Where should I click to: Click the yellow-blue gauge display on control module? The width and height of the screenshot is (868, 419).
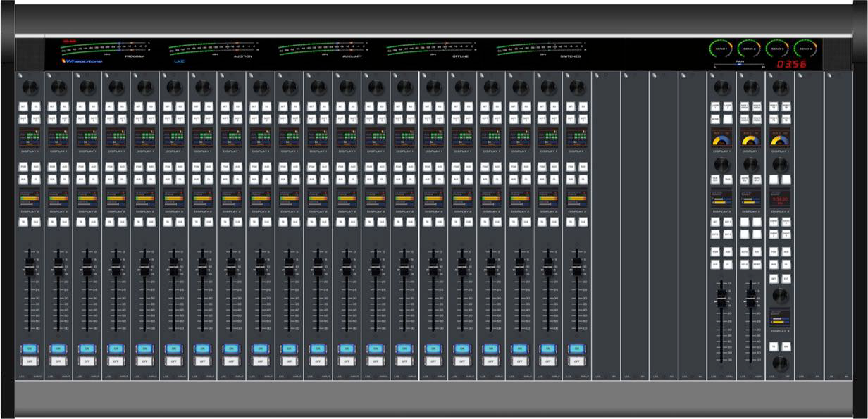pos(721,137)
